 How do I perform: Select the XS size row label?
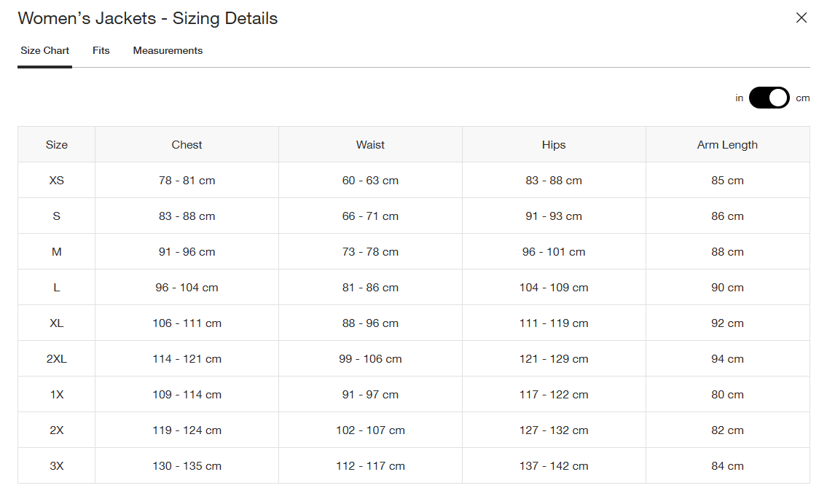point(57,181)
